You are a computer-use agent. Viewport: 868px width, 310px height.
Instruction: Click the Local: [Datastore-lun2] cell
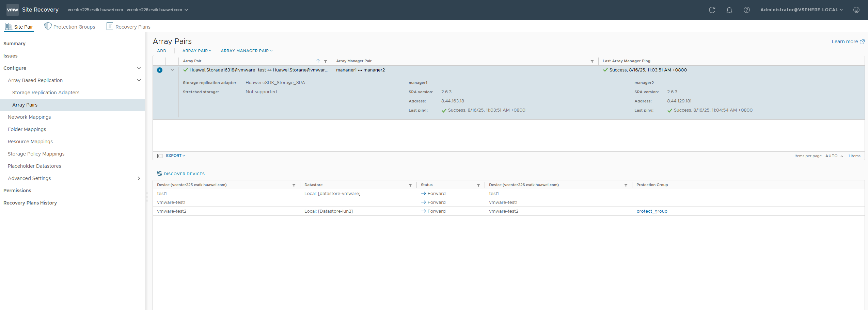click(x=329, y=211)
